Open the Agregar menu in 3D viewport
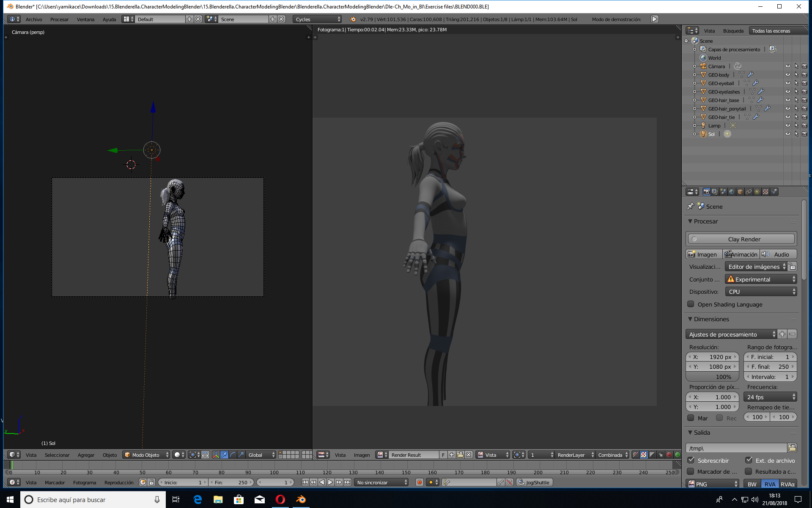 [x=86, y=455]
